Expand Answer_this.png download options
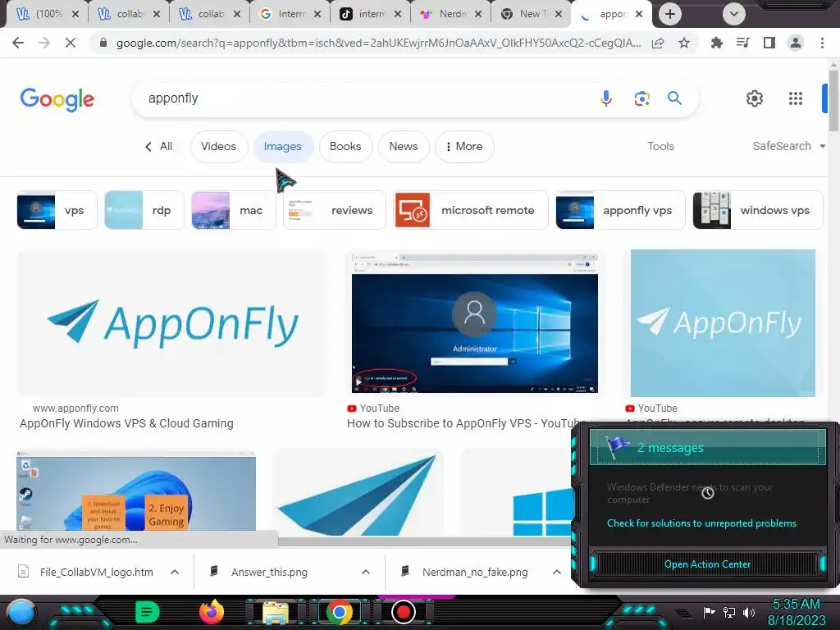Image resolution: width=840 pixels, height=630 pixels. tap(366, 572)
